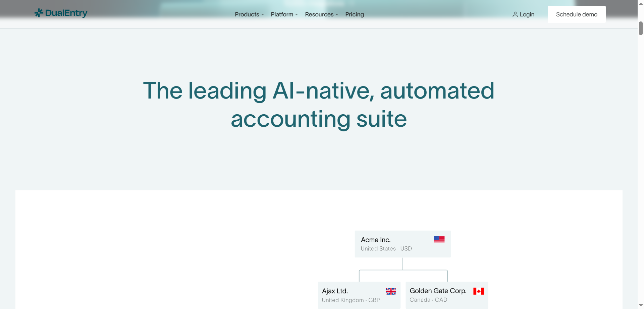644x309 pixels.
Task: Click the Login link
Action: tap(527, 14)
